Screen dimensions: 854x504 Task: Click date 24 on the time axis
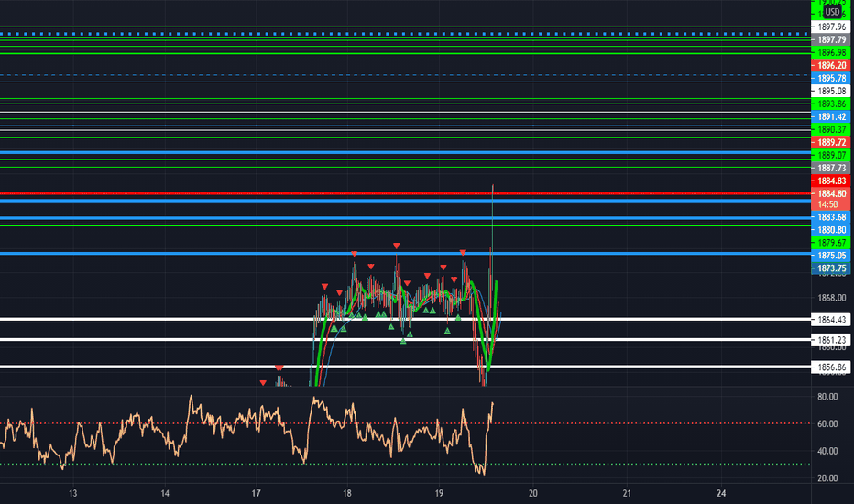[x=721, y=494]
